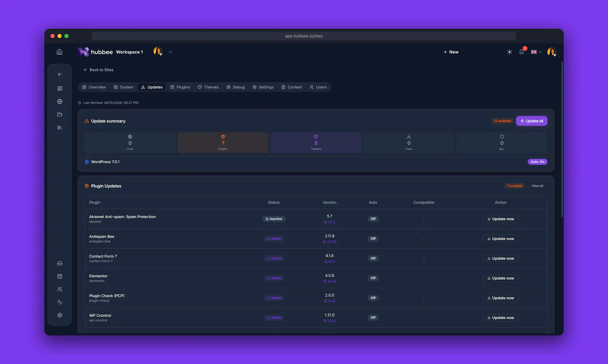Image resolution: width=608 pixels, height=364 pixels.
Task: Open the folder icon in sidebar
Action: (60, 114)
